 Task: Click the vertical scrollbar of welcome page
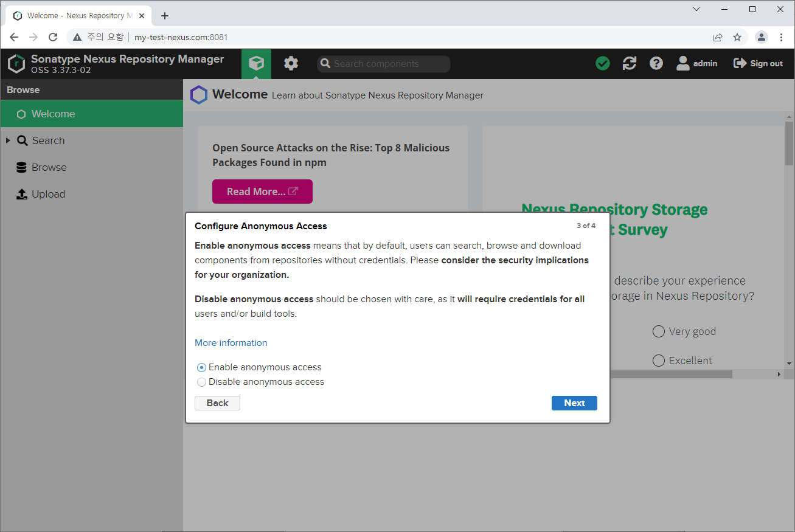pos(790,143)
